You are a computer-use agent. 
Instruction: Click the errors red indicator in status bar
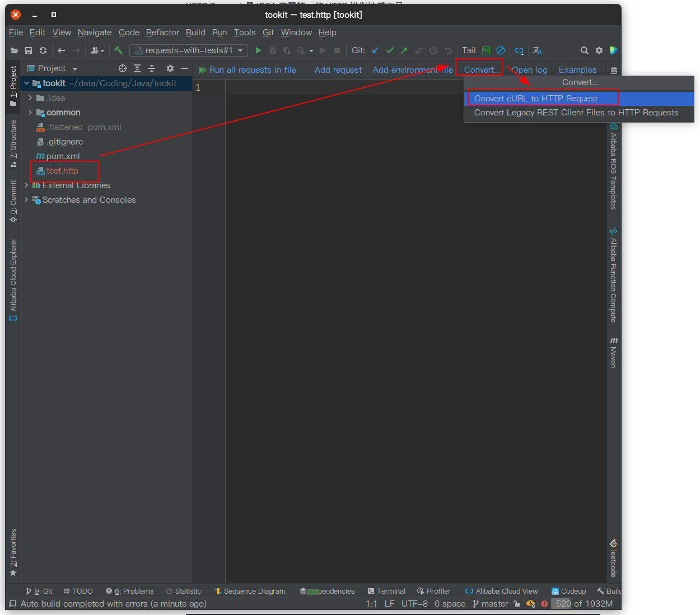(544, 604)
